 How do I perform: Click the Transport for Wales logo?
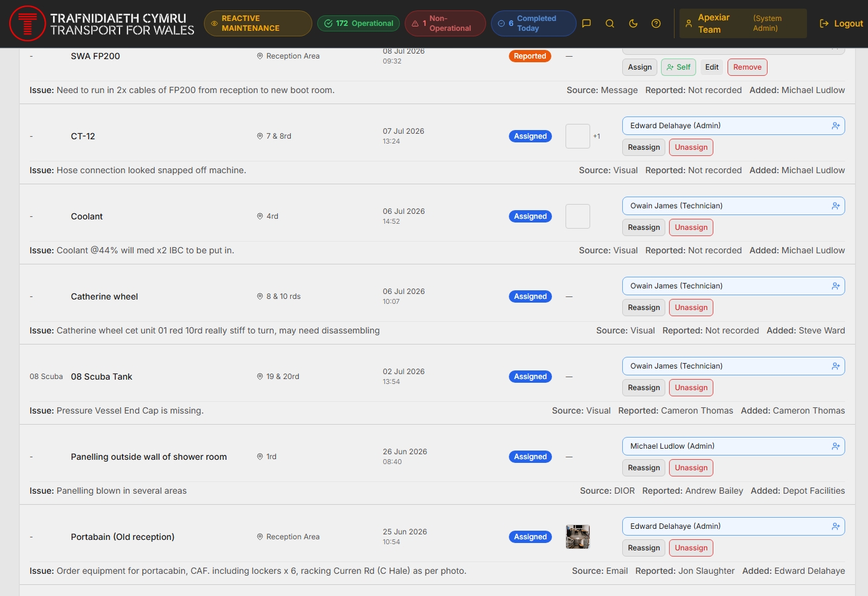tap(102, 23)
